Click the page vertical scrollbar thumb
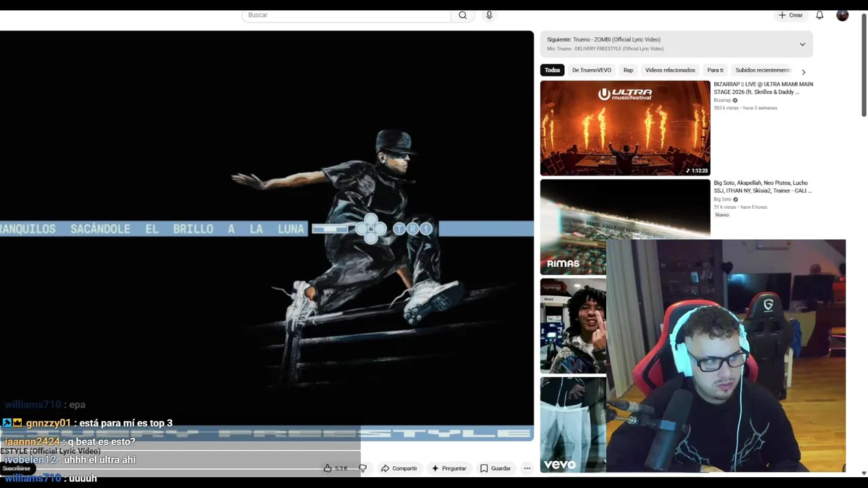This screenshot has height=488, width=868. click(864, 64)
